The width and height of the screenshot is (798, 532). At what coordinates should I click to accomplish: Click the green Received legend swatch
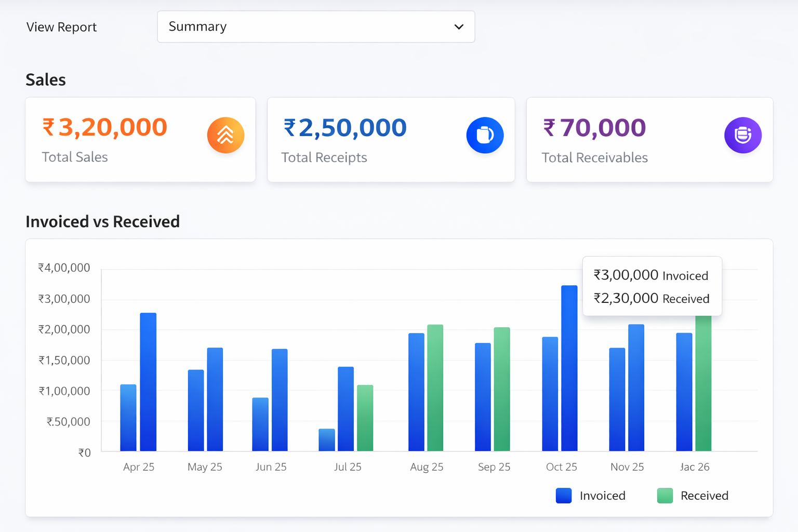coord(665,496)
